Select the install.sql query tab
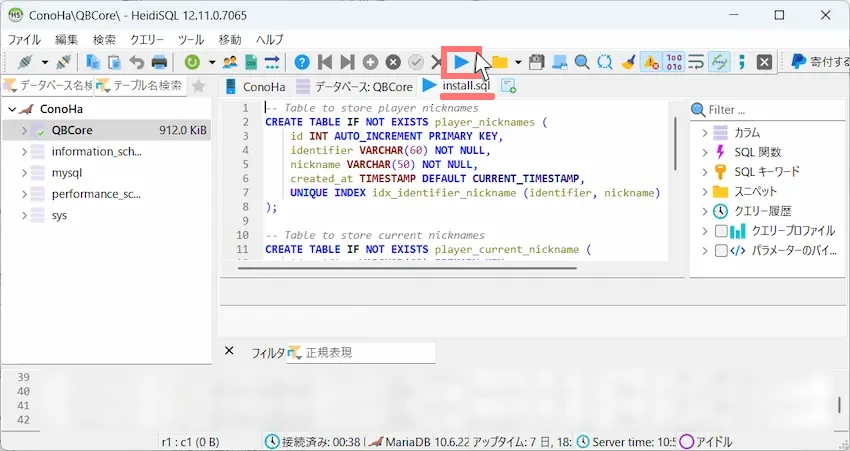 point(457,86)
